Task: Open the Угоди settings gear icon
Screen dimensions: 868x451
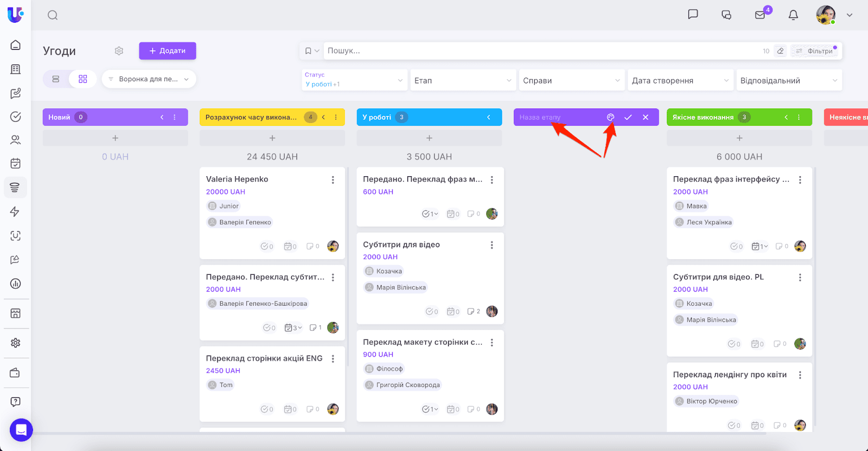Action: coord(119,51)
